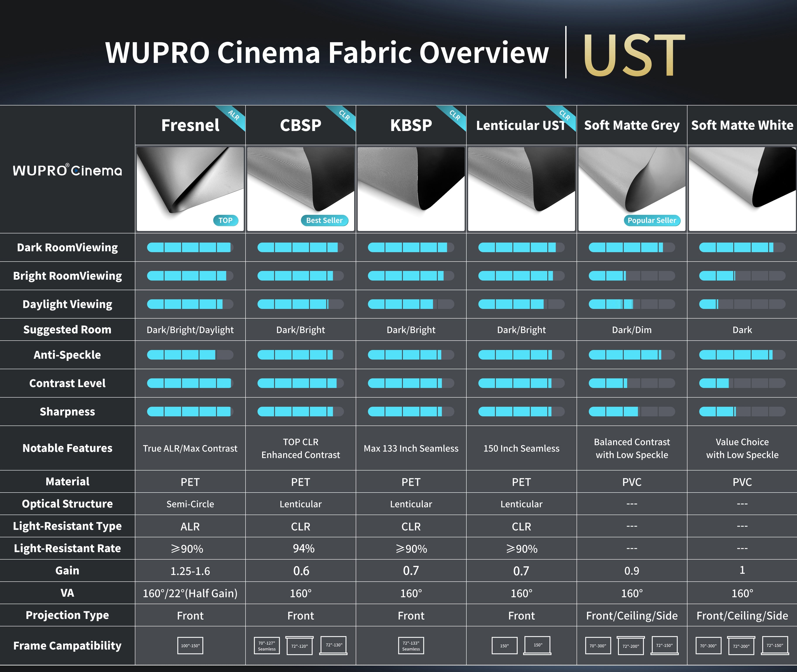The height and width of the screenshot is (672, 797).
Task: Click the WUPRO Cinema logo
Action: [x=67, y=170]
